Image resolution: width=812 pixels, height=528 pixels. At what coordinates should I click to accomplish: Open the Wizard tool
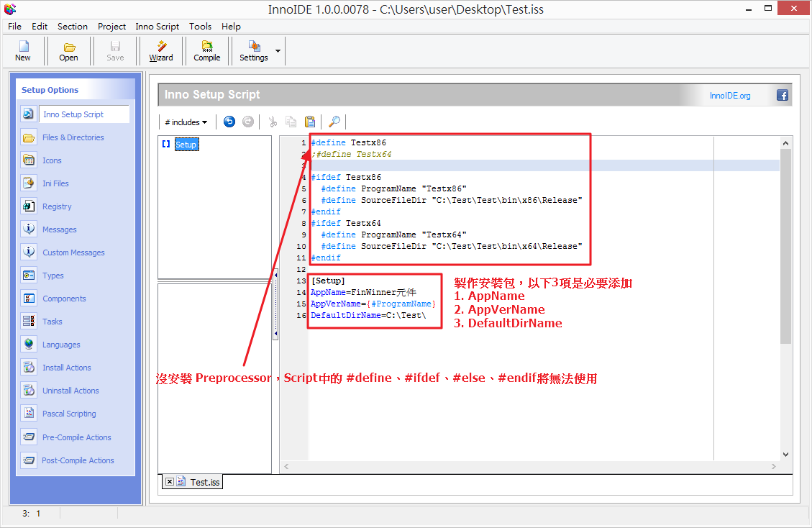(x=160, y=50)
